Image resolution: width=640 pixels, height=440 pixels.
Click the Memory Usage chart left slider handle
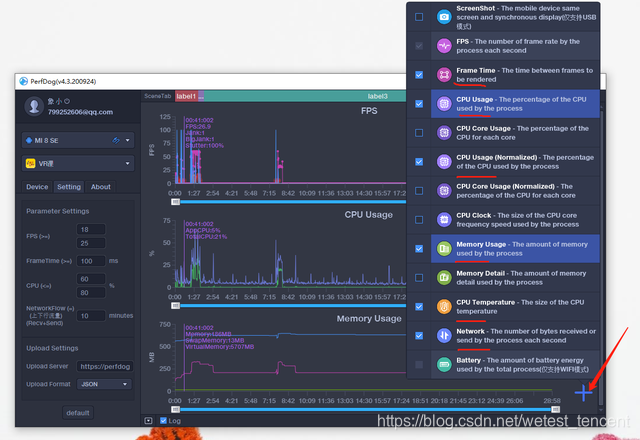[176, 409]
